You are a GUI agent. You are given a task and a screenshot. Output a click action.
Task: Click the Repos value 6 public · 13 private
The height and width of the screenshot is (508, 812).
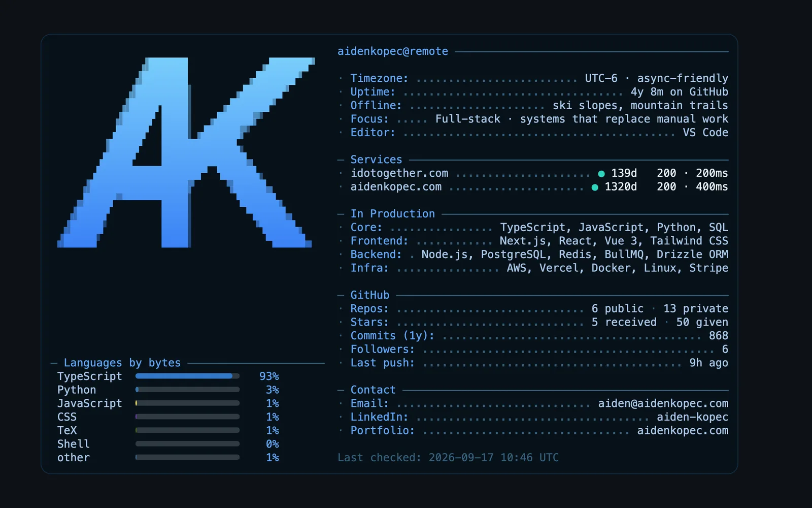point(660,309)
